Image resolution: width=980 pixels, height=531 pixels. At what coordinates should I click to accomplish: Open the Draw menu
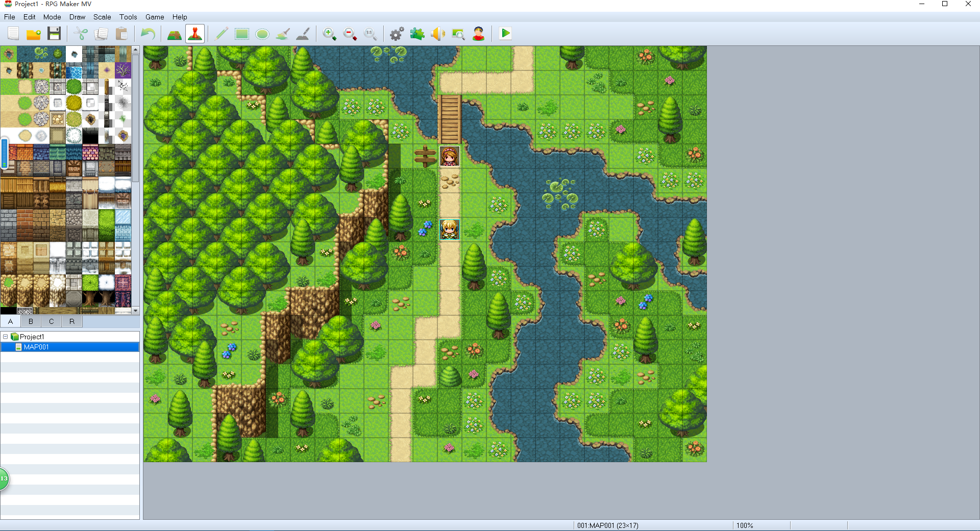(x=77, y=17)
